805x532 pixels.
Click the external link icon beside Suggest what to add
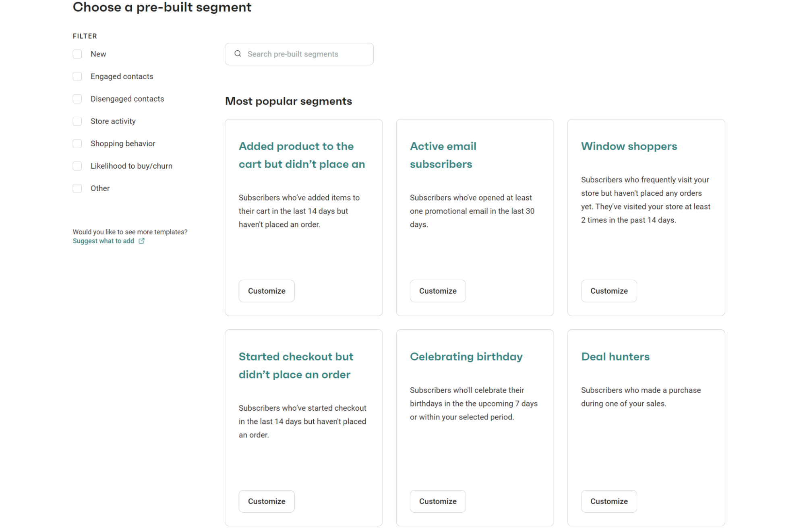141,240
